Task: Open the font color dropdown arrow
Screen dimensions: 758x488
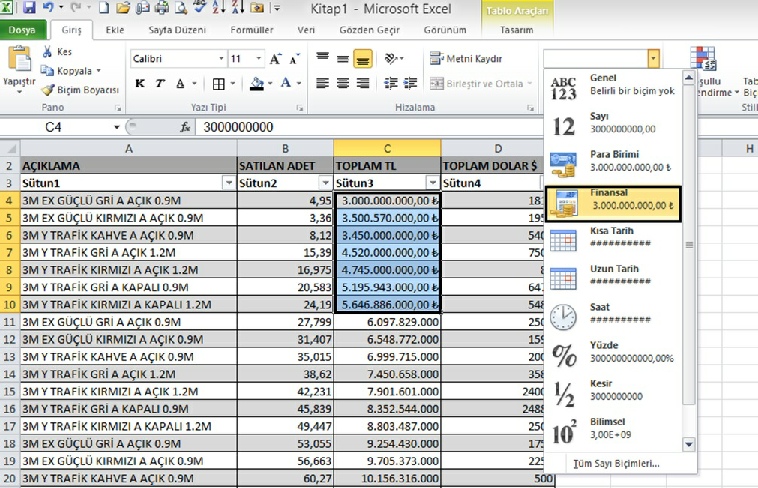Action: (299, 84)
